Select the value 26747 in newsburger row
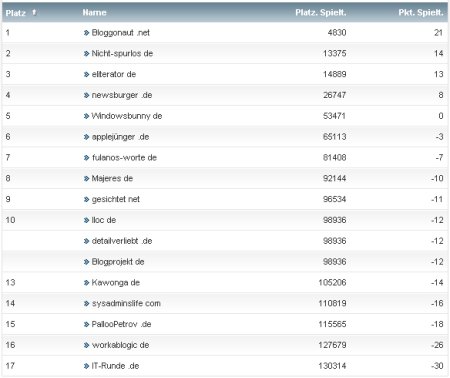The width and height of the screenshot is (450, 378). (x=335, y=95)
